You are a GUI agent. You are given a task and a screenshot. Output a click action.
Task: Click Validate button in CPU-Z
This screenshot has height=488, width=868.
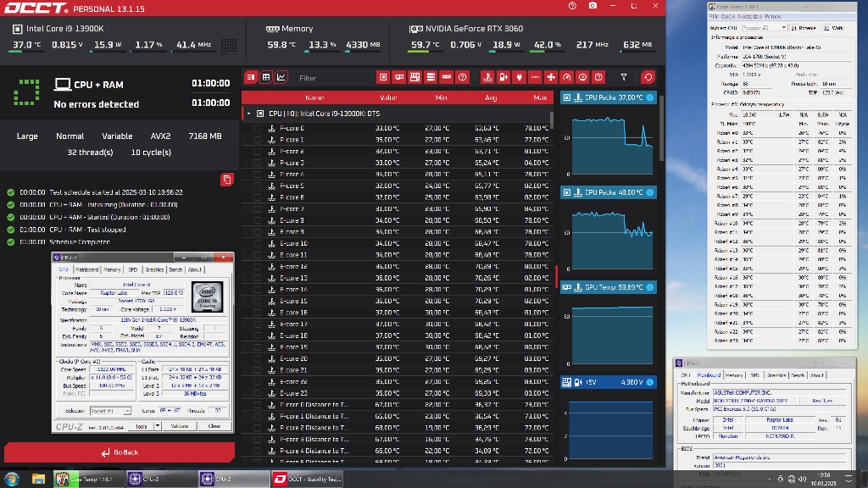click(180, 426)
